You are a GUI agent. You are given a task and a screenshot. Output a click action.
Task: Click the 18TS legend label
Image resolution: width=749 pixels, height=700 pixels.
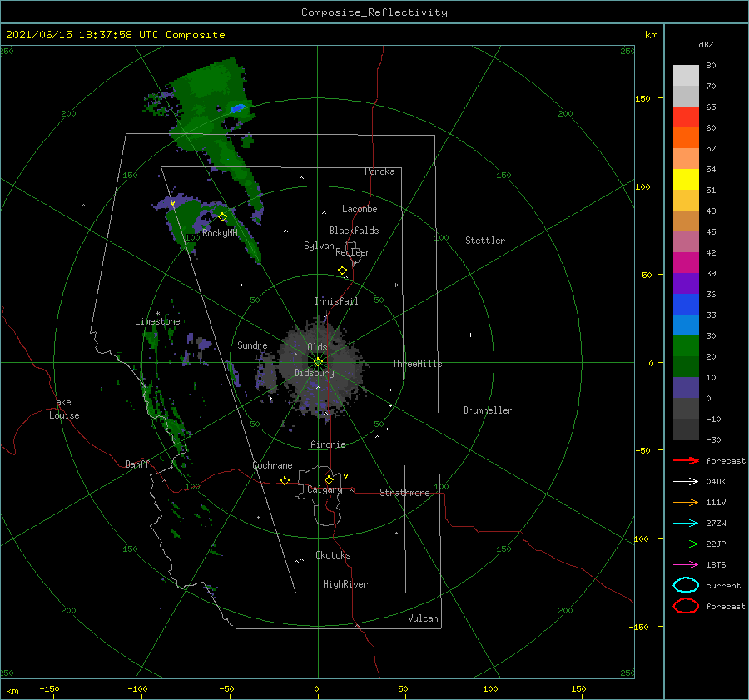(x=716, y=565)
